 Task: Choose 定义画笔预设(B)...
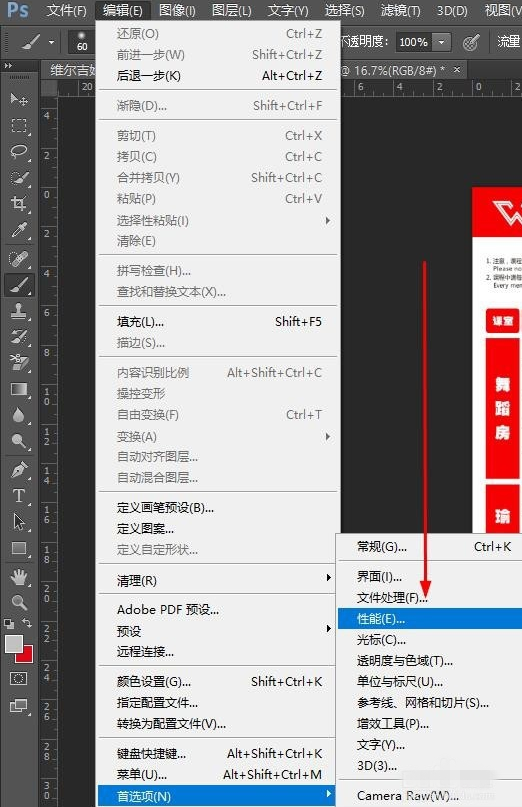[218, 508]
